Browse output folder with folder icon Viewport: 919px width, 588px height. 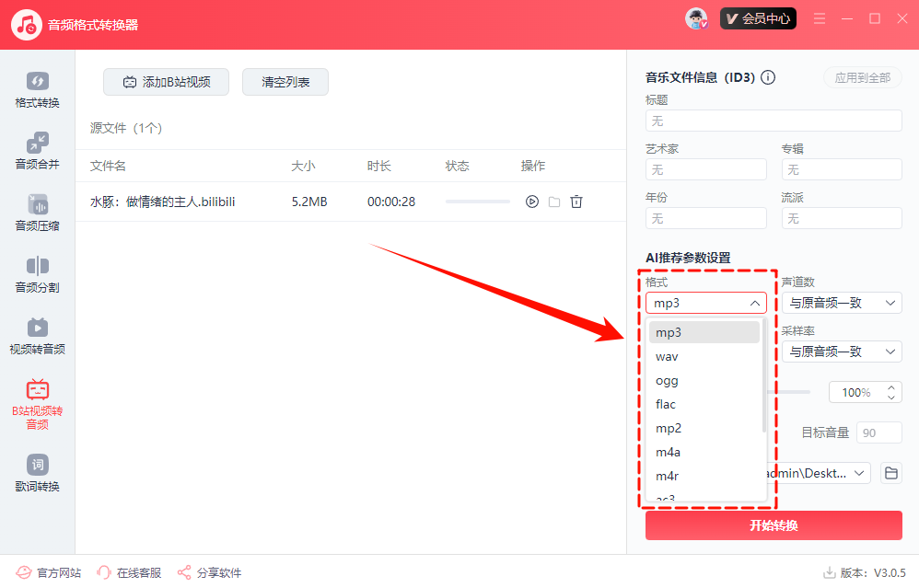click(890, 473)
